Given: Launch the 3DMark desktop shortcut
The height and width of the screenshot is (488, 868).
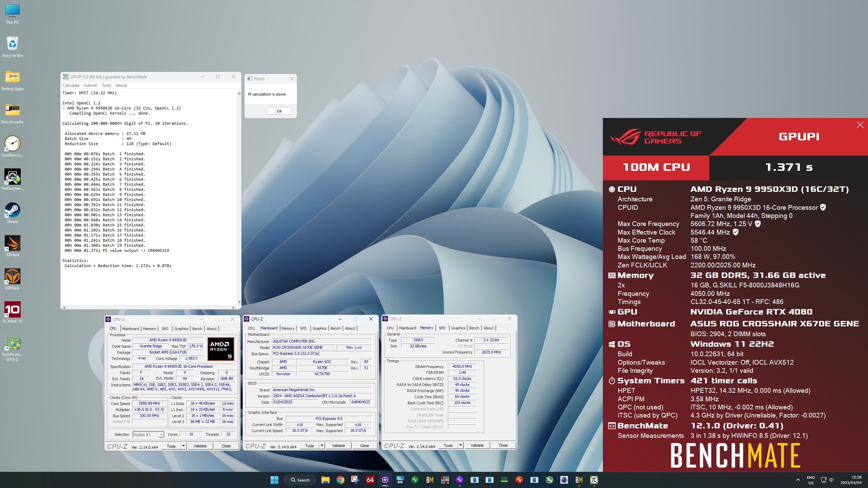Looking at the screenshot, I should 12,246.
